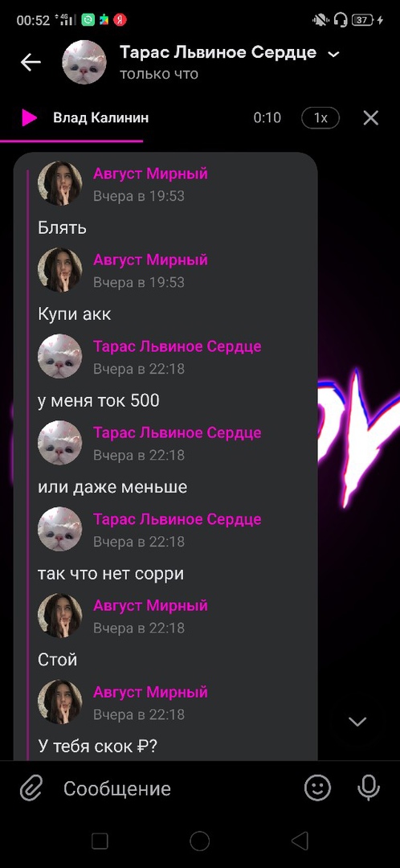This screenshot has height=868, width=400.
Task: Tap the Android recent apps square button
Action: click(x=100, y=841)
